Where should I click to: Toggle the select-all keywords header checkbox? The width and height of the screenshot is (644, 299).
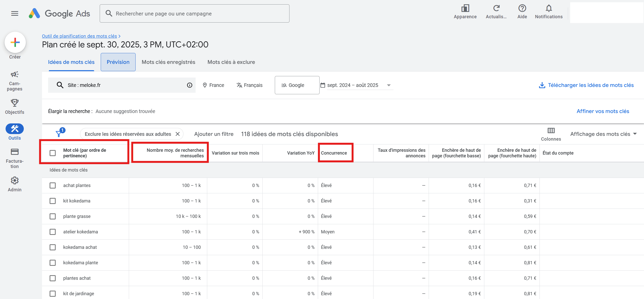point(53,153)
